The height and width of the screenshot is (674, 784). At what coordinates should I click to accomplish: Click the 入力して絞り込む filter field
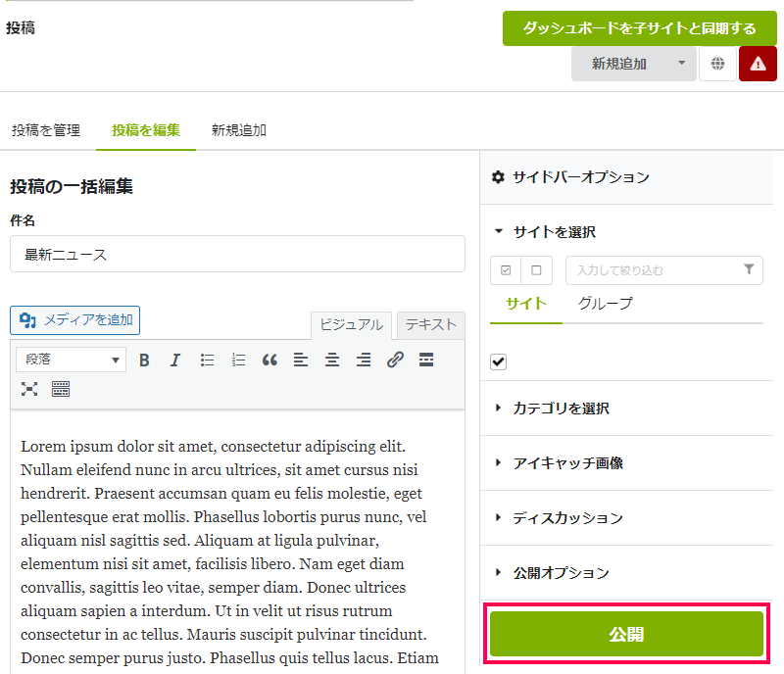click(664, 270)
